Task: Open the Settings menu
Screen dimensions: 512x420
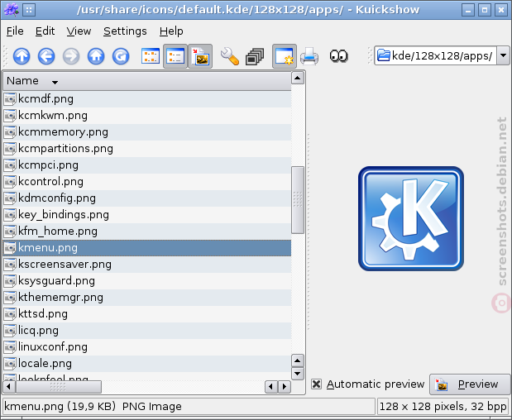Action: (125, 31)
